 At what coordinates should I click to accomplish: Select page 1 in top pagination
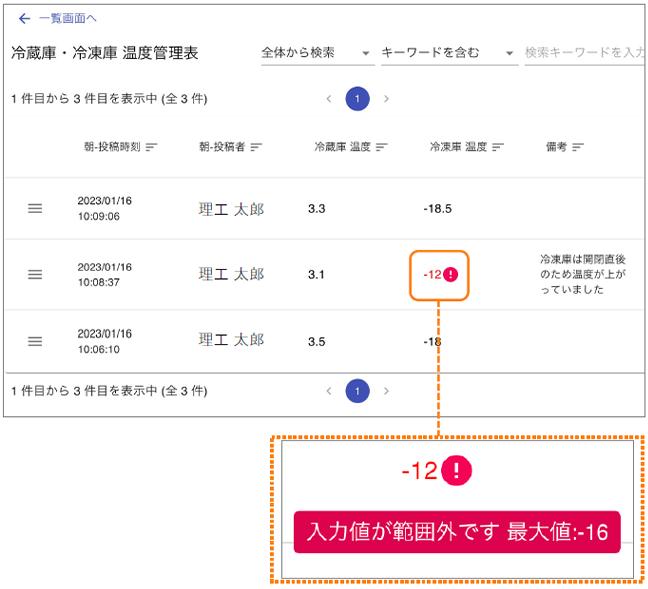pos(357,99)
